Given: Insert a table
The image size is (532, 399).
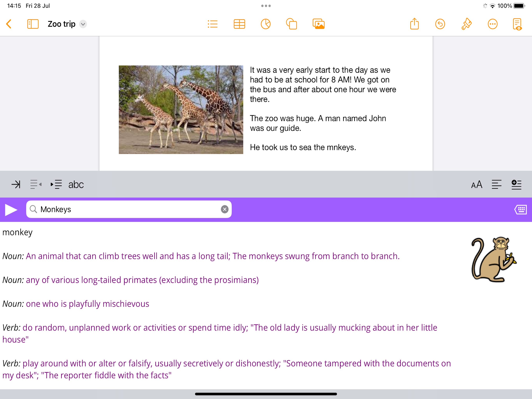Looking at the screenshot, I should (x=239, y=24).
